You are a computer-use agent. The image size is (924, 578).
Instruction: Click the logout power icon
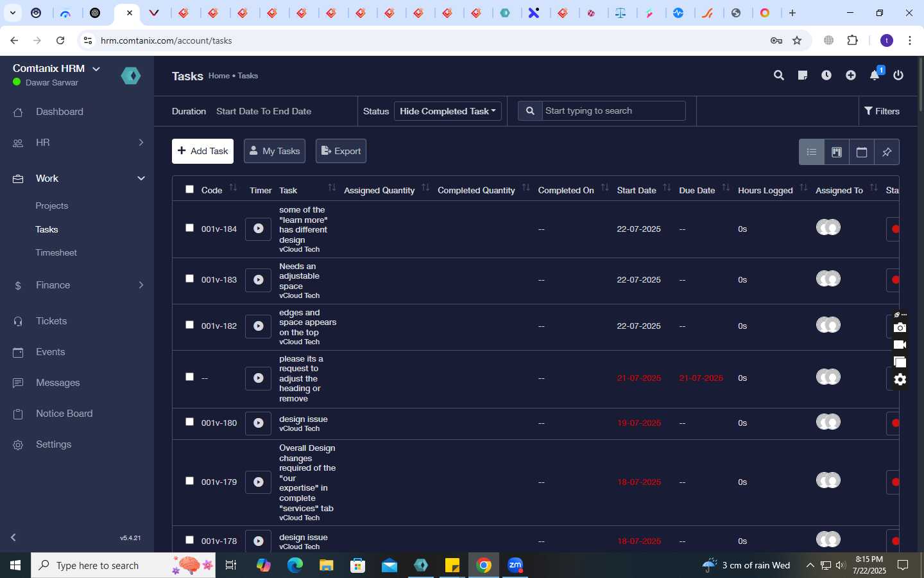click(x=898, y=76)
